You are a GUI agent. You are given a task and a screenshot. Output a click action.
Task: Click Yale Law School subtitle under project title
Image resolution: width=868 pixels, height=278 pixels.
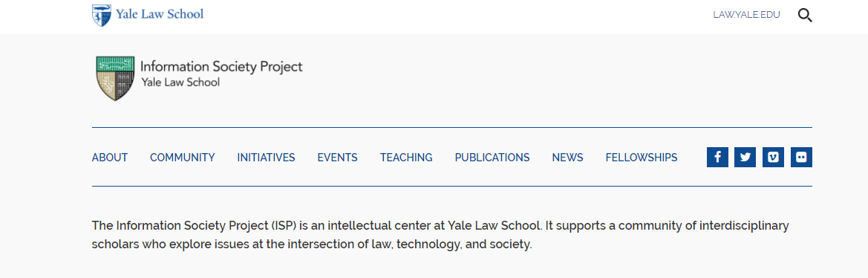tap(180, 83)
